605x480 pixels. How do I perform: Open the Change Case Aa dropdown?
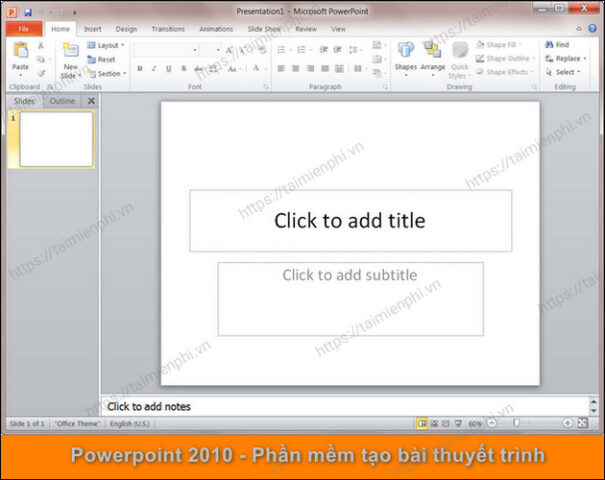point(233,69)
